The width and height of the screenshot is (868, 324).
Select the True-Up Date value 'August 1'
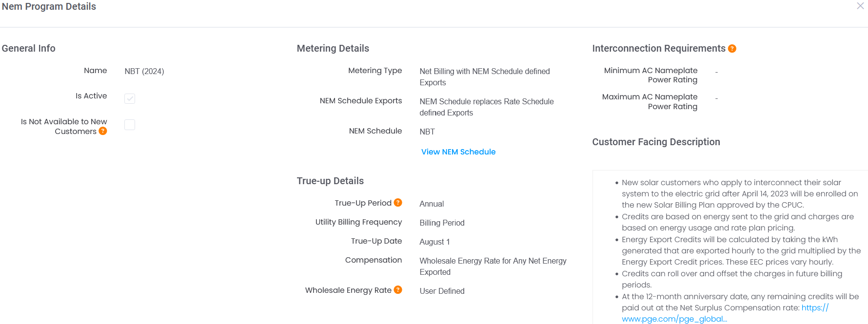pos(434,241)
